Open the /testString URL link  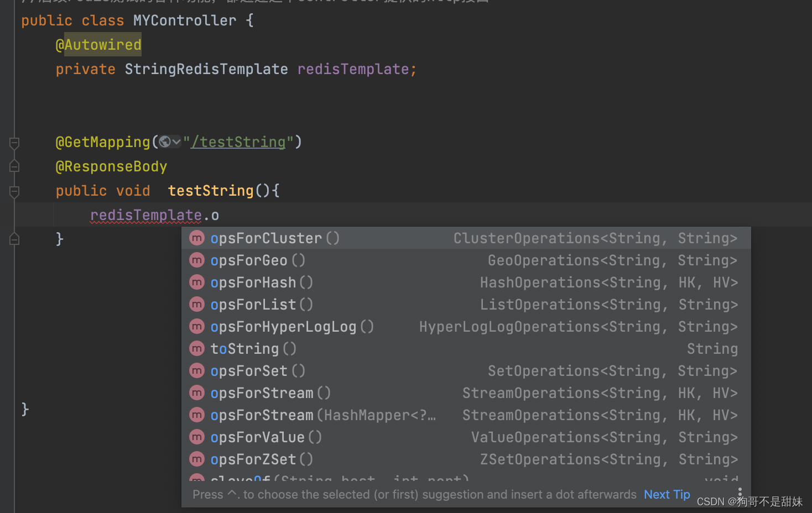click(x=238, y=142)
